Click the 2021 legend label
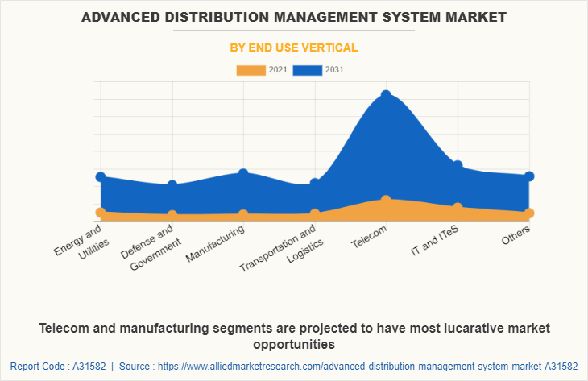Image resolution: width=588 pixels, height=381 pixels. click(x=278, y=70)
